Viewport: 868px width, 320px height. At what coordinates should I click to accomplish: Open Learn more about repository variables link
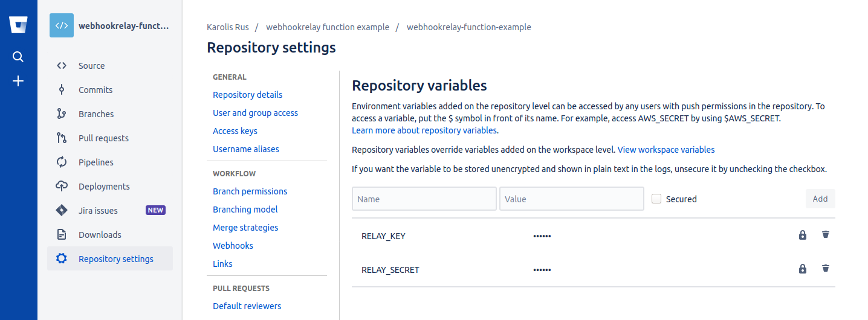(424, 130)
